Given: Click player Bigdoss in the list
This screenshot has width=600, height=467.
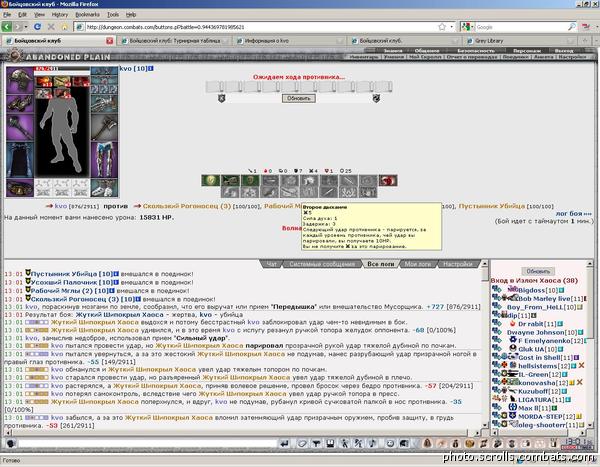Looking at the screenshot, I should [x=531, y=290].
